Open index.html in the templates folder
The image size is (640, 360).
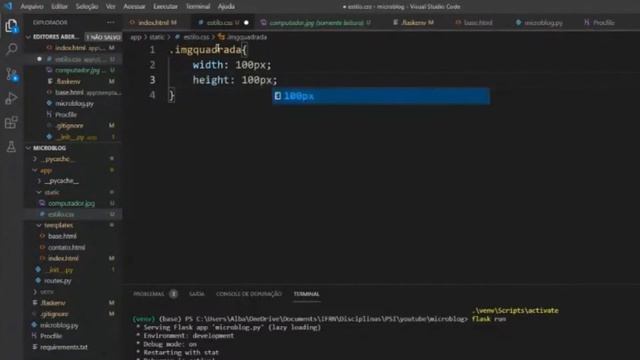point(63,258)
